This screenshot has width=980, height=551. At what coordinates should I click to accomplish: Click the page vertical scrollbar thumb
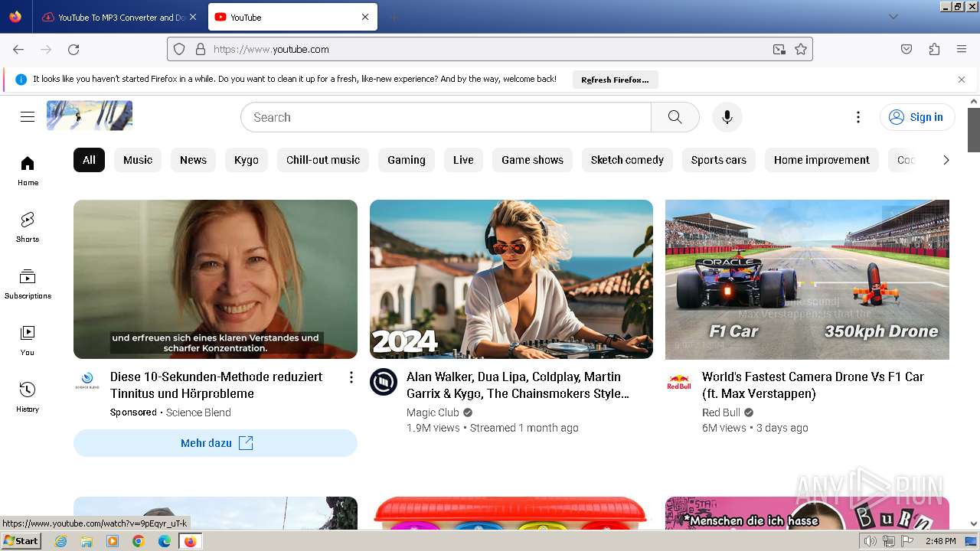click(x=974, y=130)
